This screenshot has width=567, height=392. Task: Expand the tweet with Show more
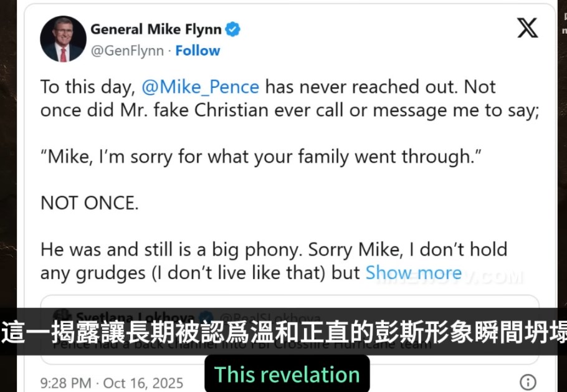point(413,272)
